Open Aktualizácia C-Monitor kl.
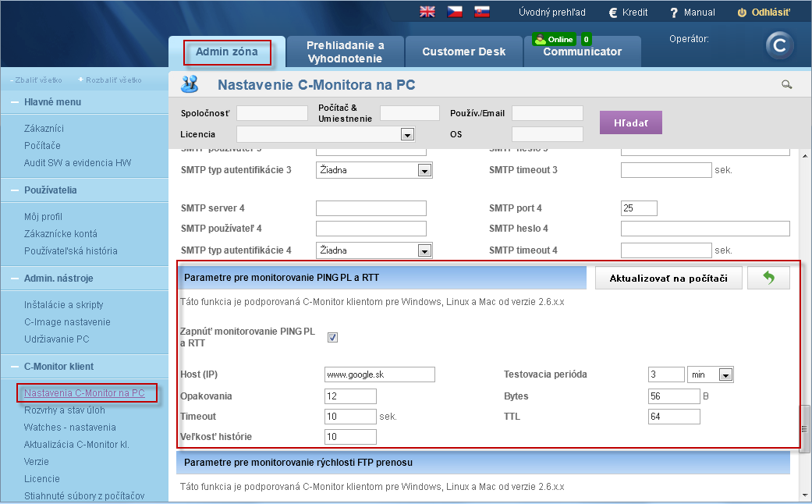 pyautogui.click(x=76, y=444)
